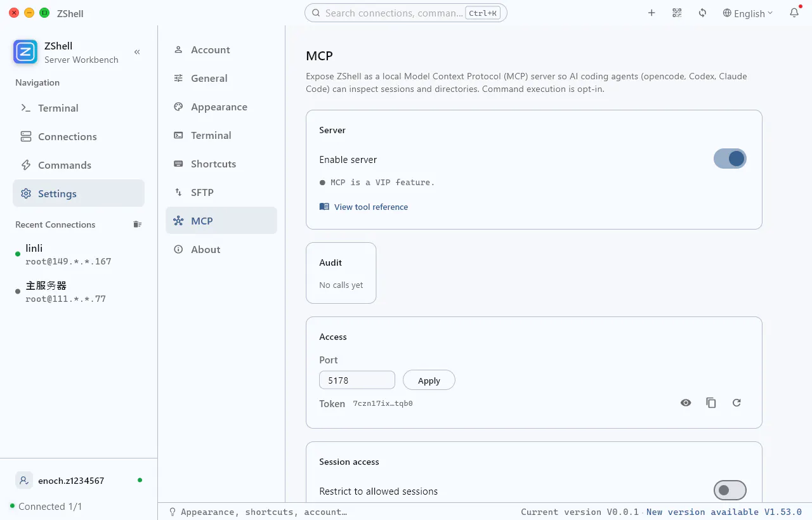Image resolution: width=812 pixels, height=520 pixels.
Task: Open the notifications bell
Action: (x=794, y=13)
